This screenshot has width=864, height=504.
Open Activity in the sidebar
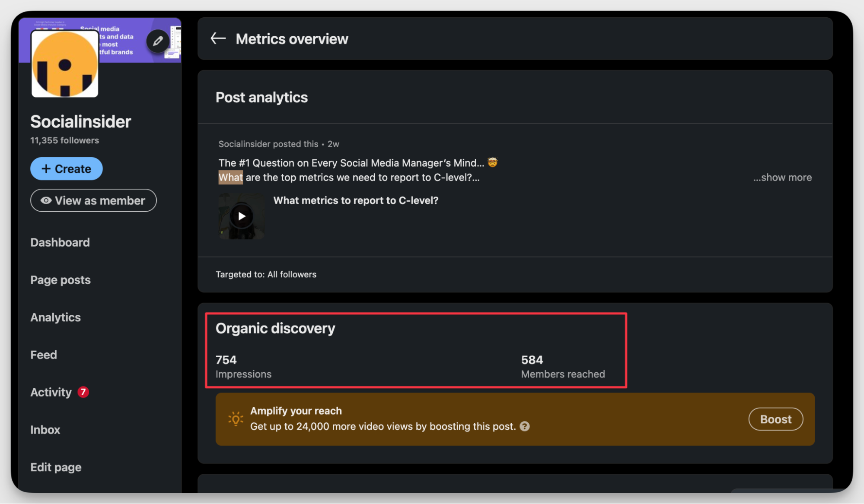click(x=51, y=392)
